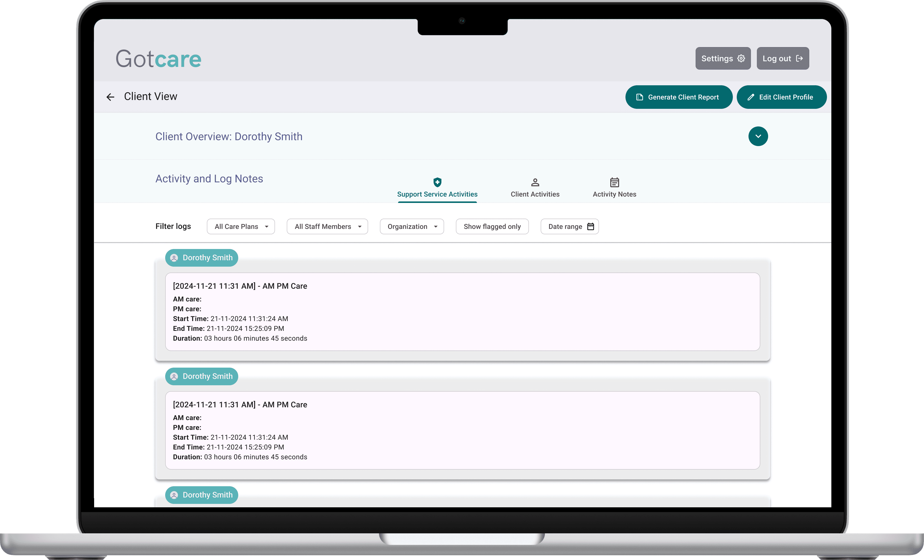Click the calendar icon in Date range
The height and width of the screenshot is (560, 924).
tap(591, 226)
